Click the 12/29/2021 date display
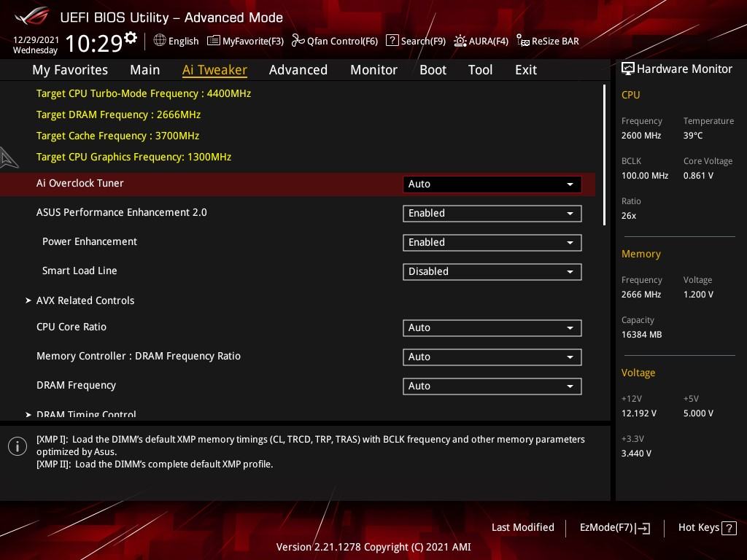Screen dimensions: 747x560 click(x=36, y=40)
